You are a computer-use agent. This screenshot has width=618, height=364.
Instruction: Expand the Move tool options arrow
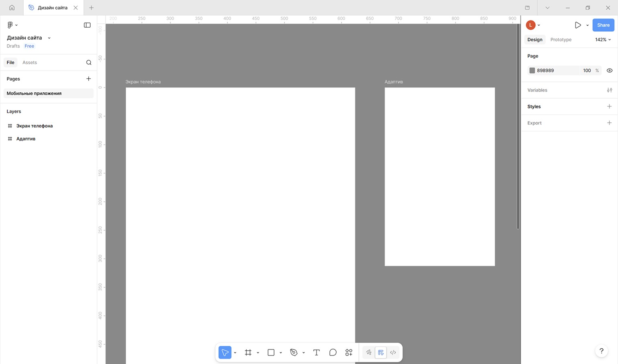point(235,353)
